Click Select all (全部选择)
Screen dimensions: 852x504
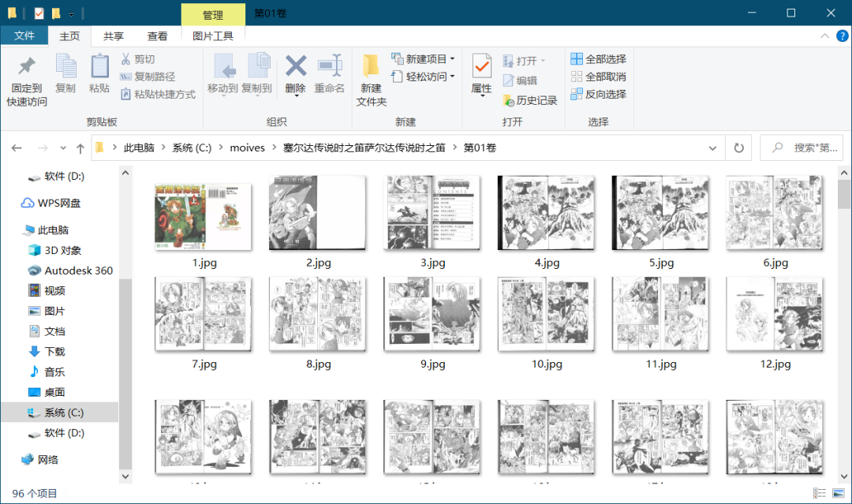click(x=598, y=58)
